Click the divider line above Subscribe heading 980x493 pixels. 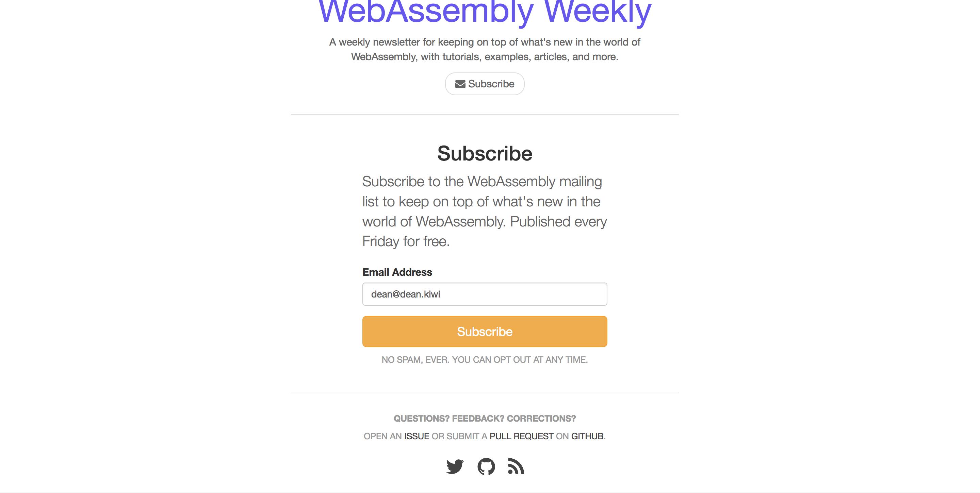pos(485,114)
